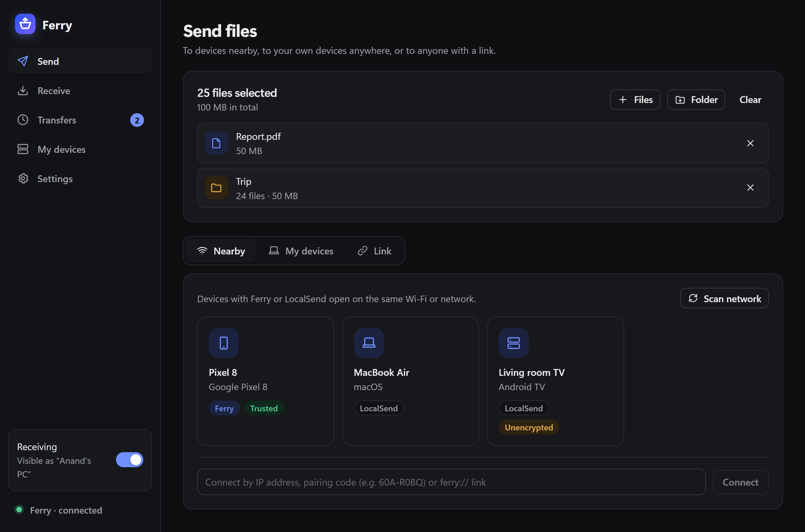Open Transfers in the sidebar
805x532 pixels.
coord(80,120)
